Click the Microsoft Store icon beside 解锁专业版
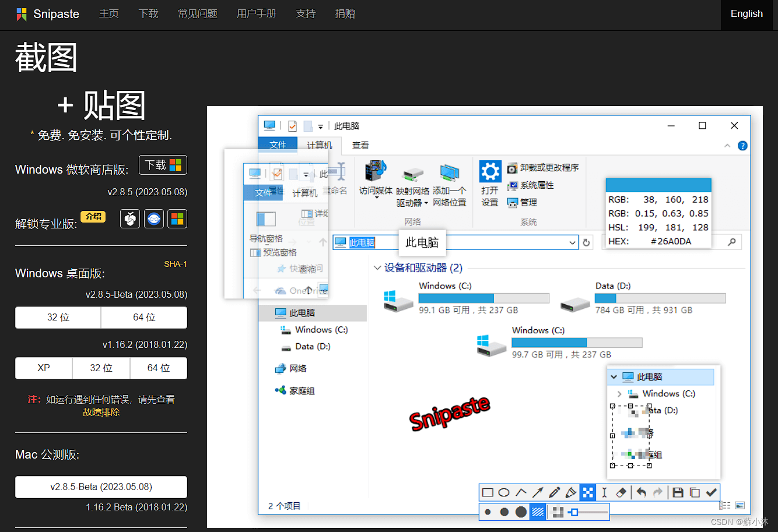The width and height of the screenshot is (778, 532). click(177, 219)
